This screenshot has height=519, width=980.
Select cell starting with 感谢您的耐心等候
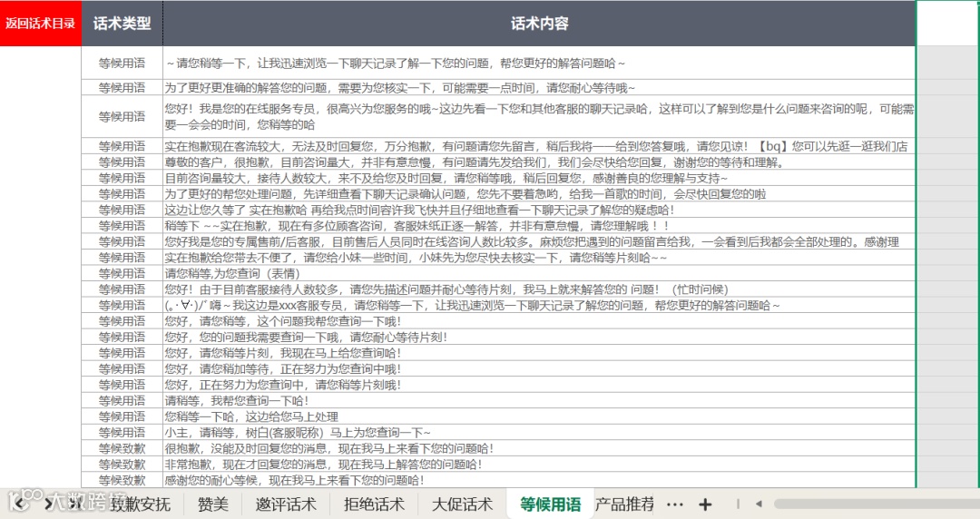coord(539,480)
